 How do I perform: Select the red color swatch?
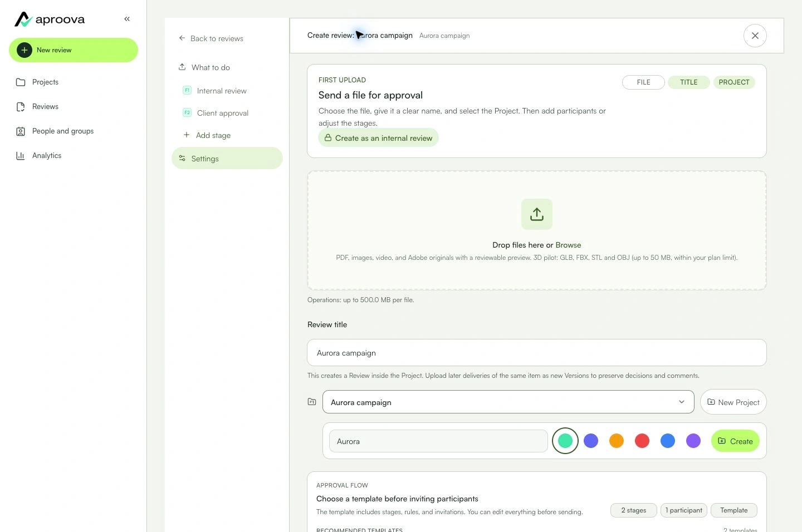tap(642, 441)
